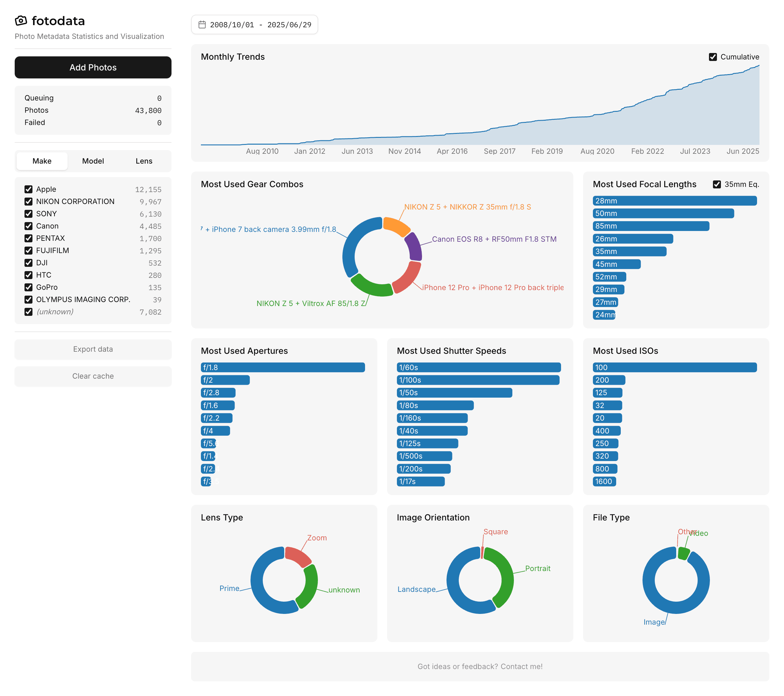Select the Make tab
Screen dimensions: 784x696
[42, 161]
